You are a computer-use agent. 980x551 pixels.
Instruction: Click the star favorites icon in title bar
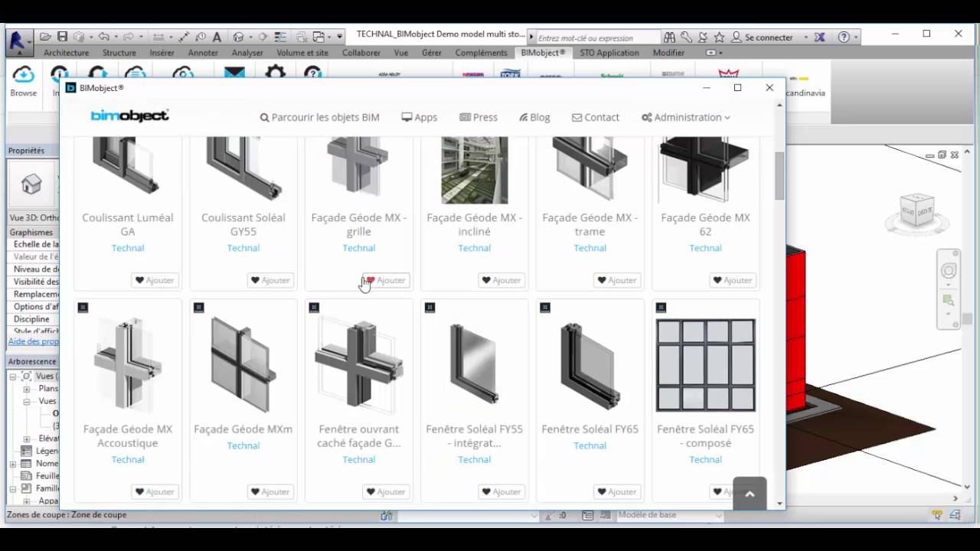719,37
